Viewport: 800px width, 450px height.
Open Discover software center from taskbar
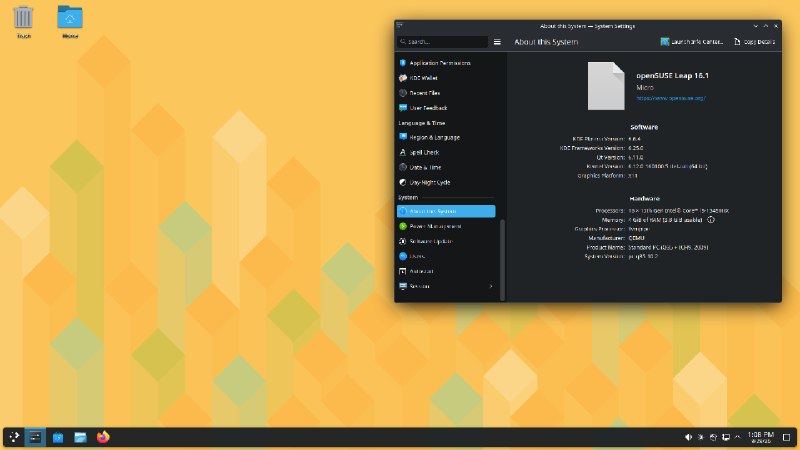pos(58,437)
